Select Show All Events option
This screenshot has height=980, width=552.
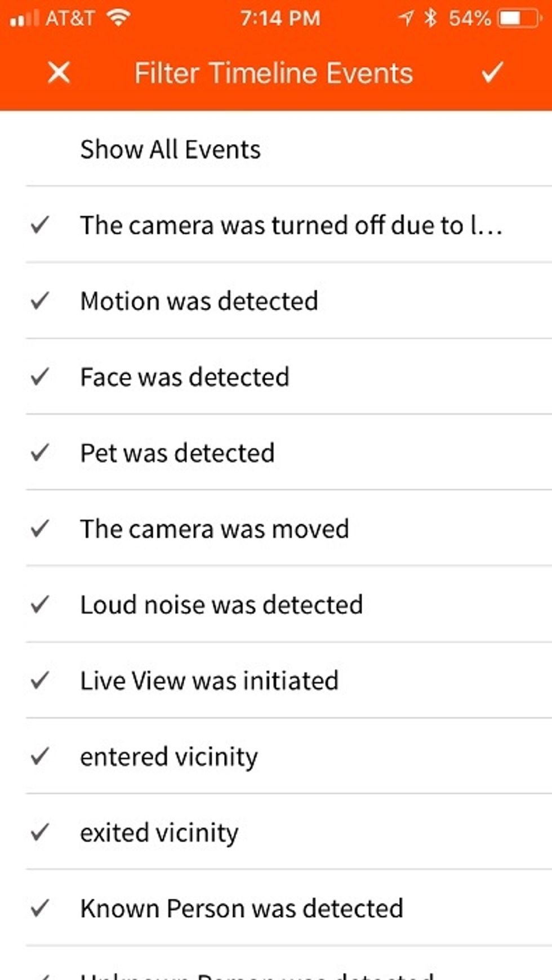click(x=170, y=150)
